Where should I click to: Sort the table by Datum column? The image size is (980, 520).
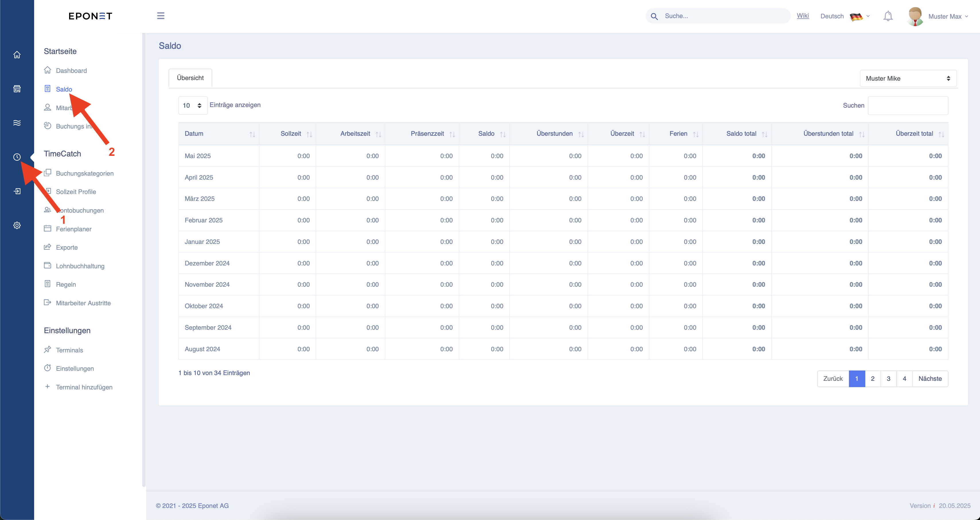(219, 134)
